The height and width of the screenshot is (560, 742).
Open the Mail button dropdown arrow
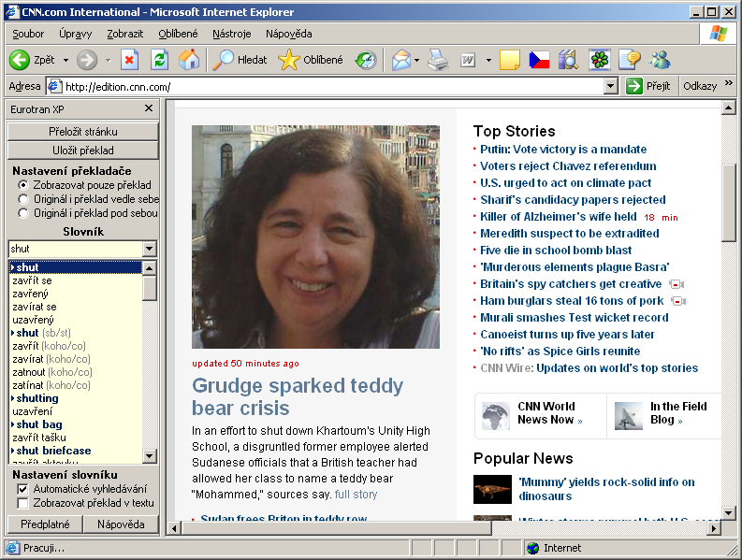(416, 60)
